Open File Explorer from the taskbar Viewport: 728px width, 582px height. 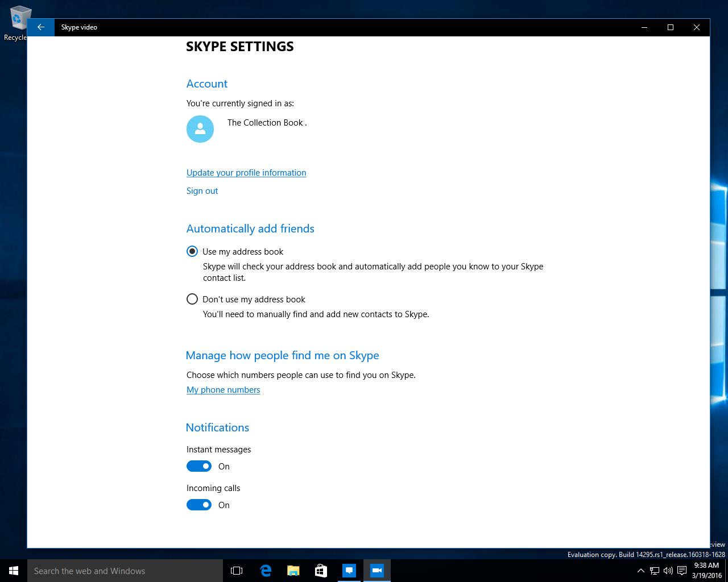point(293,571)
